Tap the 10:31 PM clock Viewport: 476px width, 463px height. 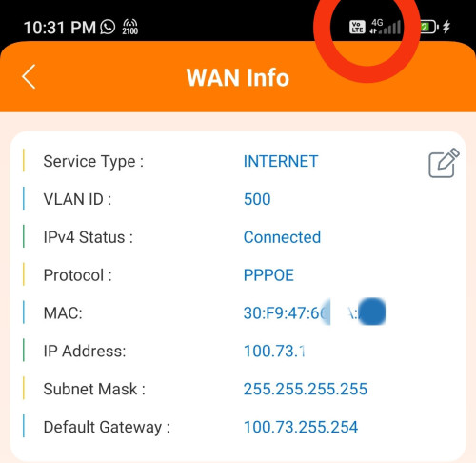click(60, 28)
